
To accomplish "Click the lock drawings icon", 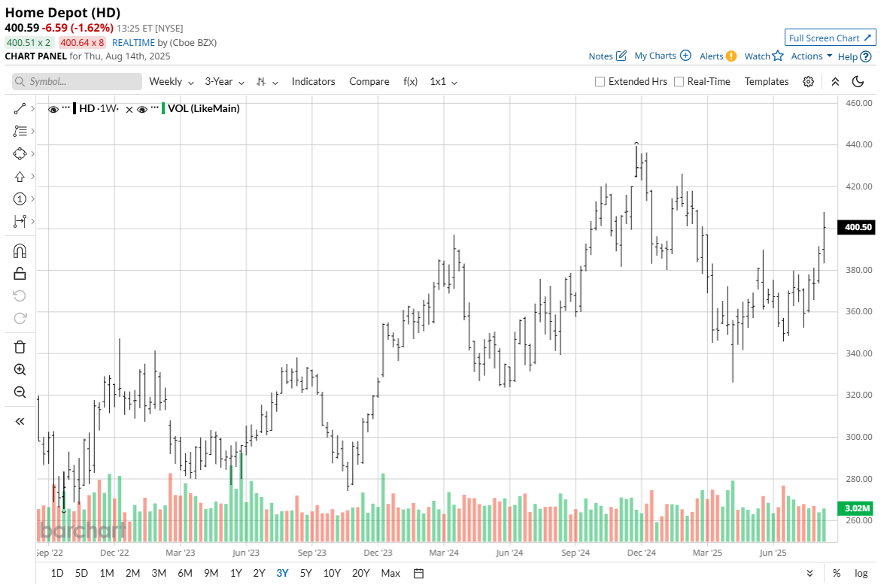I will click(x=20, y=274).
